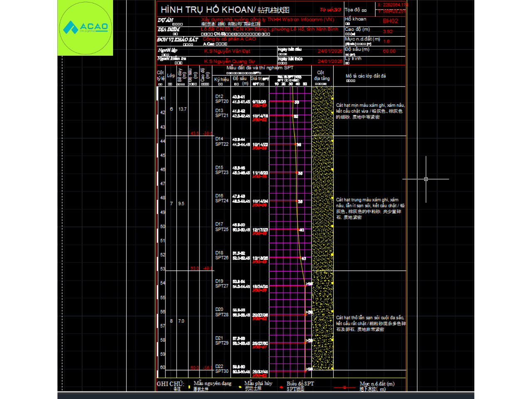This screenshot has width=532, height=399.
Task: Select depth value '60.00'
Action: [x=389, y=51]
